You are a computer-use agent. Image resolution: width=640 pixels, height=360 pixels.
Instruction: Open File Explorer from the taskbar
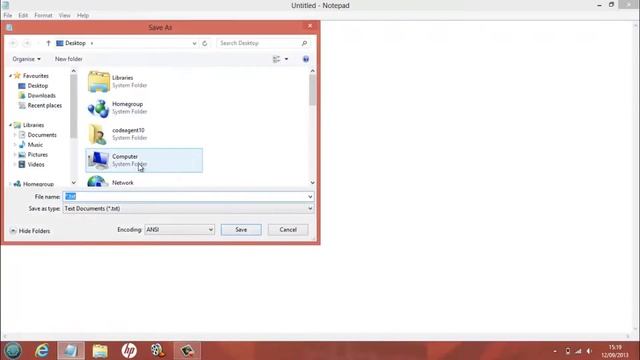coord(100,351)
